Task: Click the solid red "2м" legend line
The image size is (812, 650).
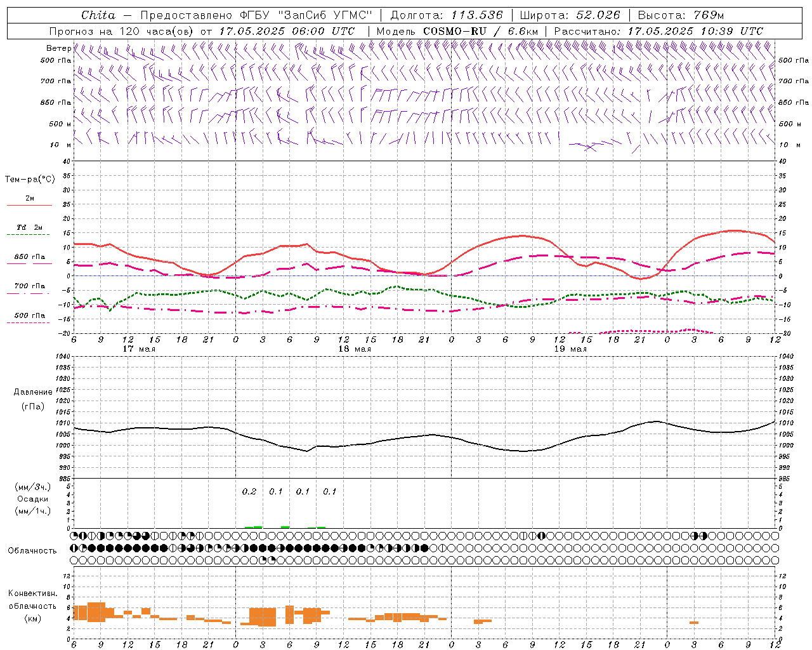Action: click(29, 206)
